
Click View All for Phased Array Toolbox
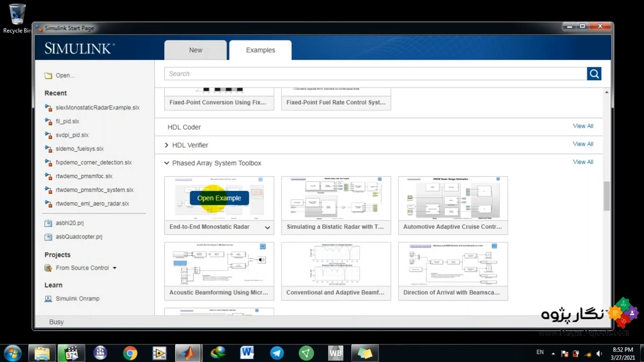(x=583, y=162)
